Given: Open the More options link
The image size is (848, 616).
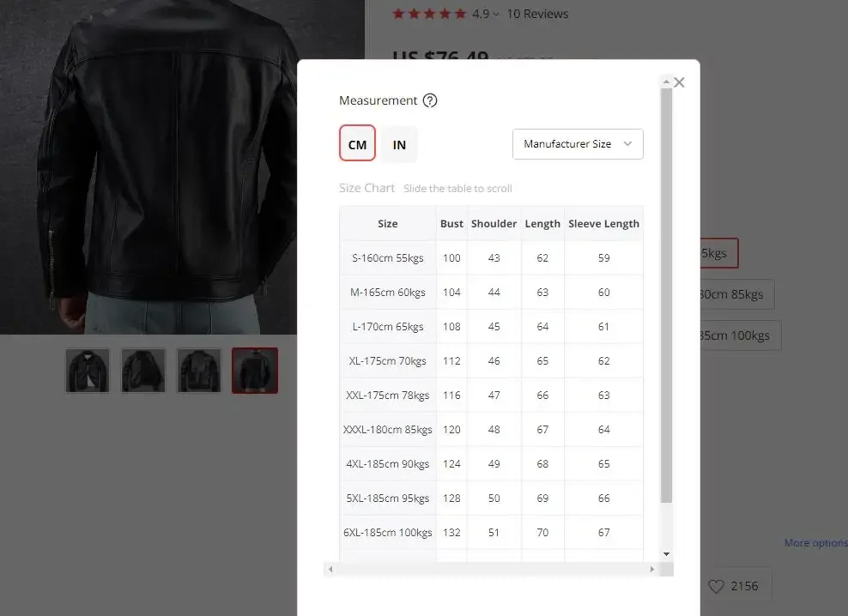Looking at the screenshot, I should coord(815,542).
